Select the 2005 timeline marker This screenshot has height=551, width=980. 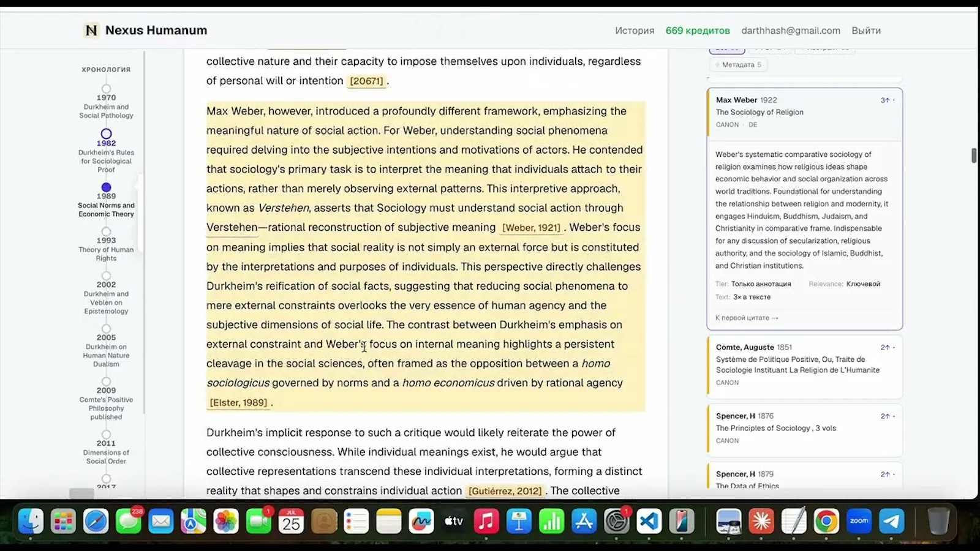click(x=106, y=329)
